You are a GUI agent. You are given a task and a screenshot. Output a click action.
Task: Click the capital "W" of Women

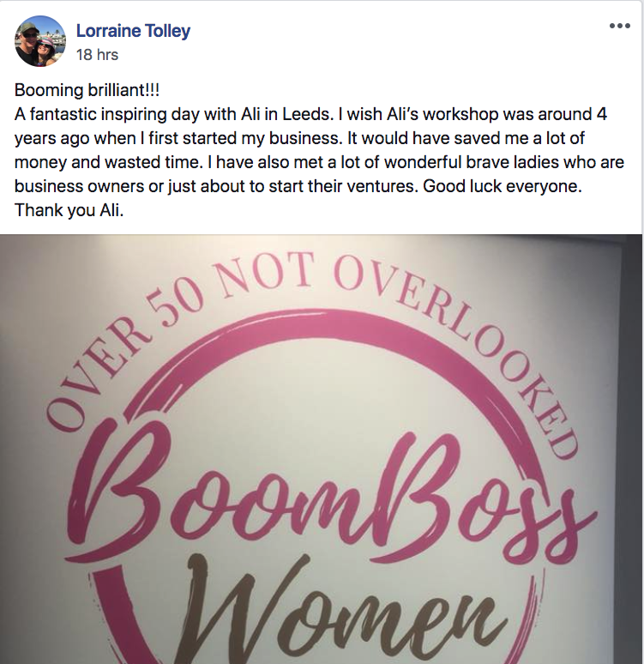point(232,611)
